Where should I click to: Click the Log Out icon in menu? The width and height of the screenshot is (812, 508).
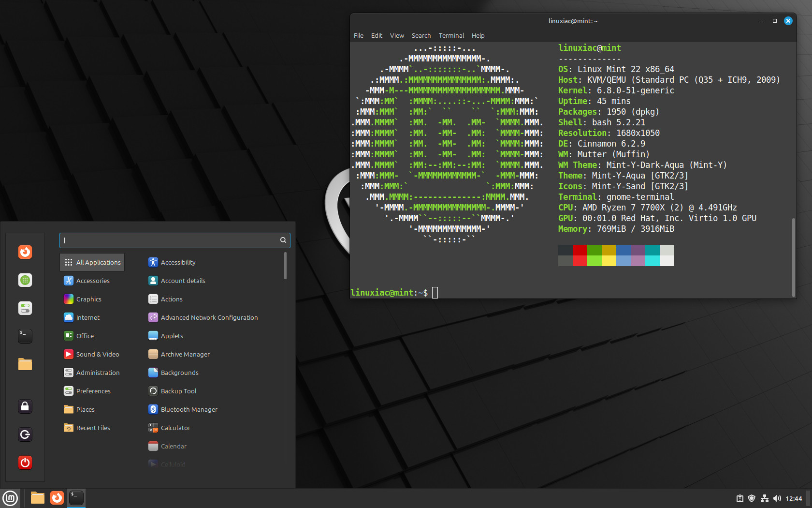(x=25, y=434)
